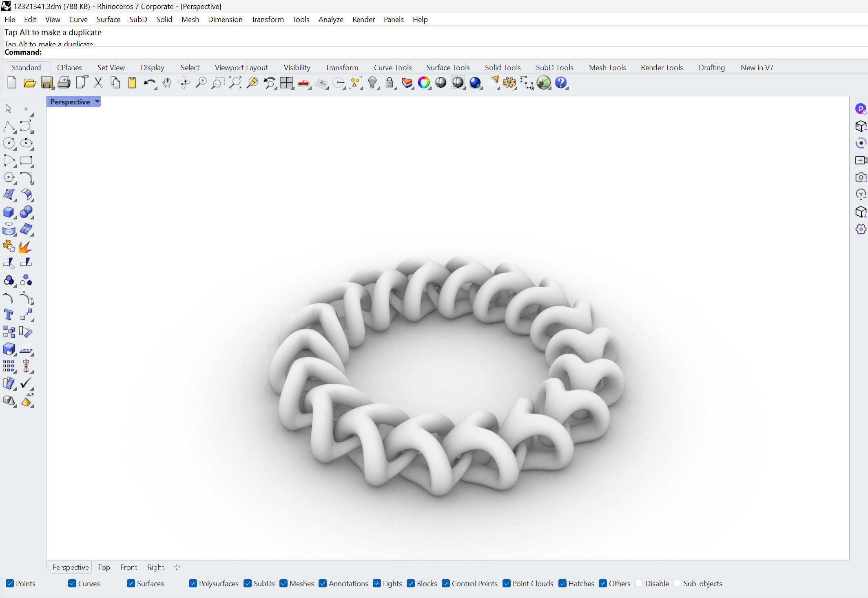The height and width of the screenshot is (598, 868).
Task: Switch to the Mesh Tools toolbar tab
Action: [x=607, y=67]
